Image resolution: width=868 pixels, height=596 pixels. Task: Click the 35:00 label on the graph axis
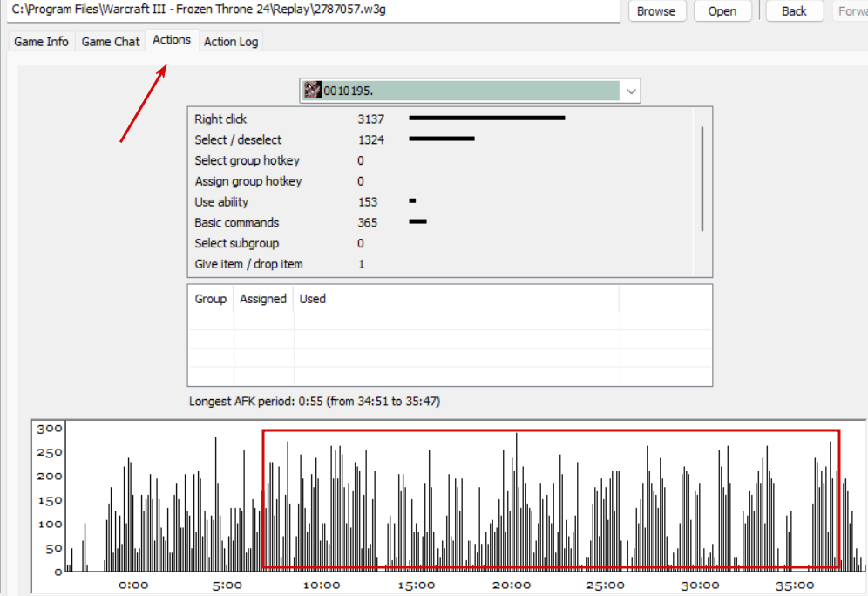(x=795, y=586)
